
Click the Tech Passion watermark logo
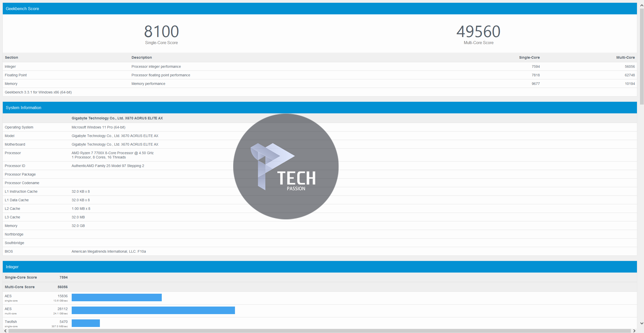286,166
